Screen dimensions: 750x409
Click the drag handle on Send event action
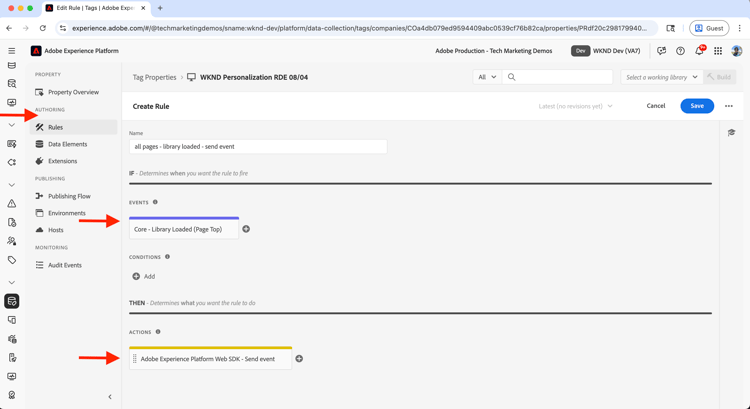click(134, 359)
